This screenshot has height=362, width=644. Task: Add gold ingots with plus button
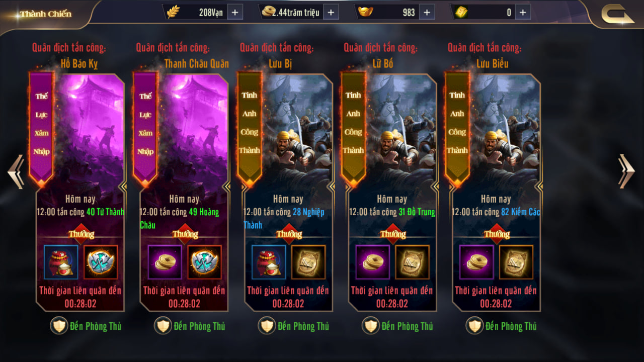coord(427,12)
